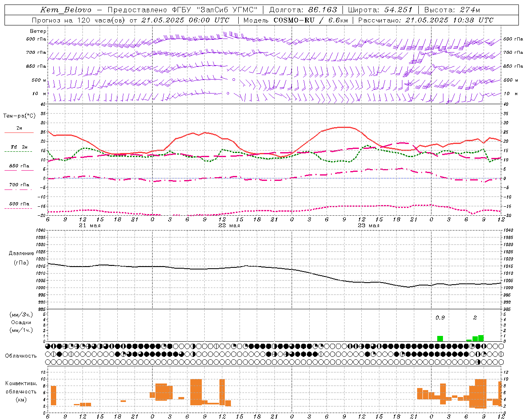Click the calm-wind circle in the 500 м row
Image resolution: width=525 pixels, height=420 pixels.
(x=234, y=80)
